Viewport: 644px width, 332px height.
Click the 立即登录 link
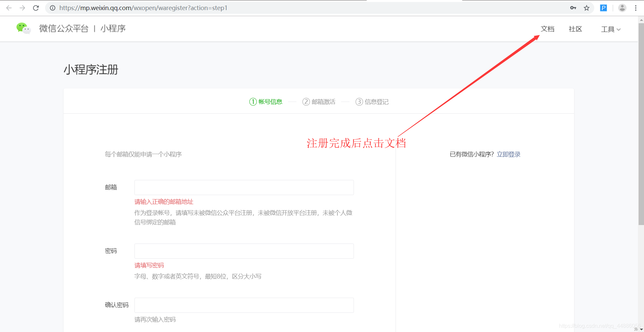click(x=509, y=154)
